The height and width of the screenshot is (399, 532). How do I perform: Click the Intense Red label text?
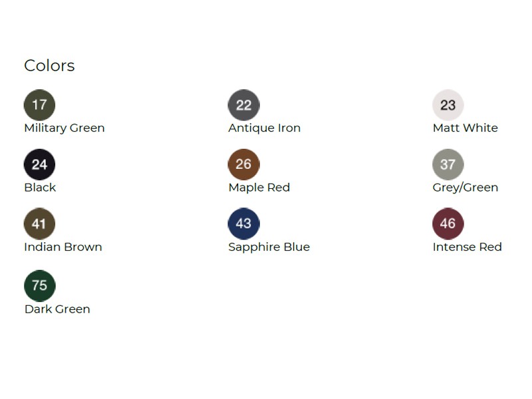(467, 247)
